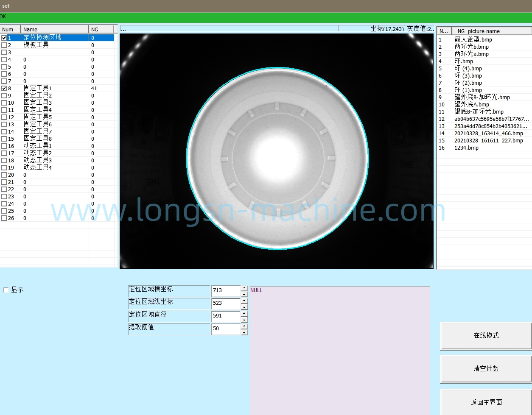Screen dimensions: 532x415
Task: Check the box for 模板工具 row 2
Action: pos(4,45)
